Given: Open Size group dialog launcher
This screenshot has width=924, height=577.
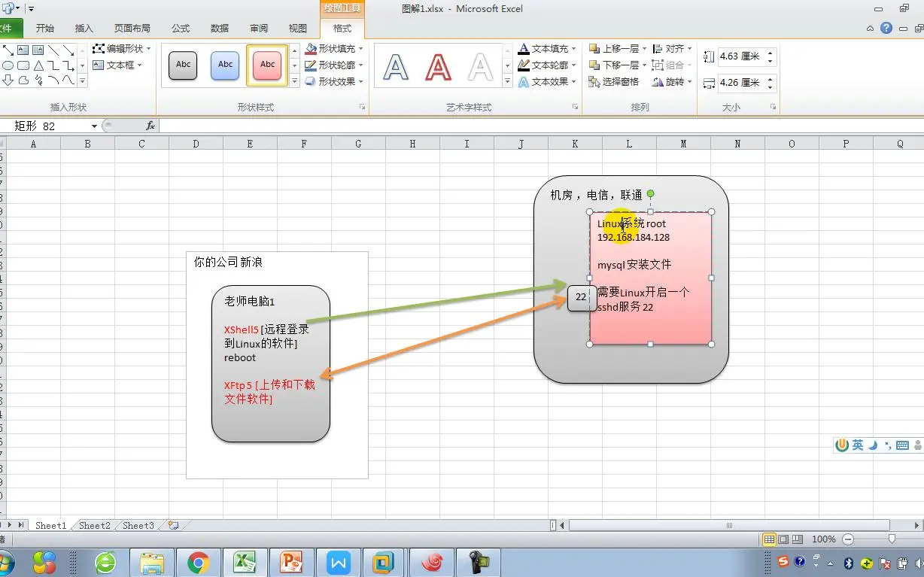Looking at the screenshot, I should (773, 107).
